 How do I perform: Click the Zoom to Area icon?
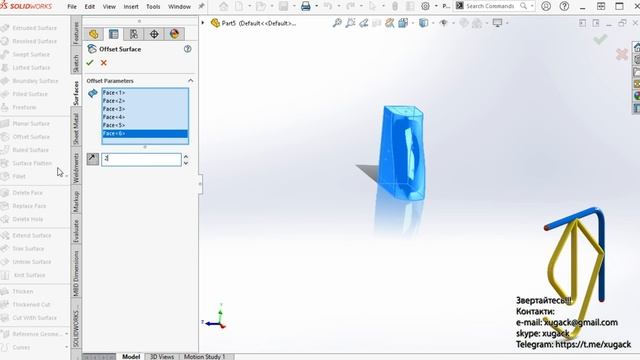[350, 23]
